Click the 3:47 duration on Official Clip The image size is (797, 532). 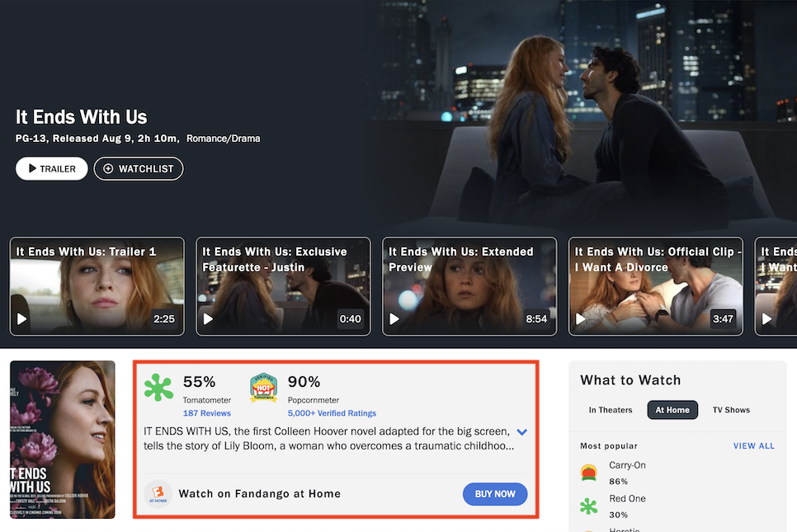pos(723,319)
